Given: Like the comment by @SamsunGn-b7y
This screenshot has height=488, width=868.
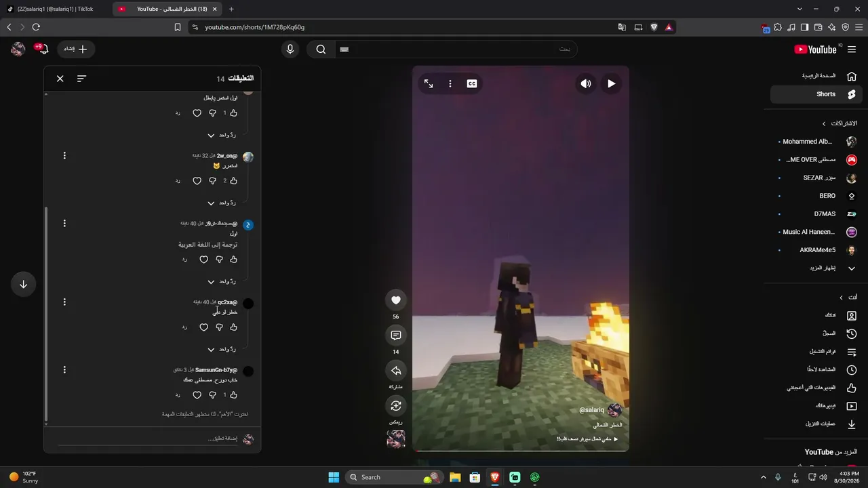Looking at the screenshot, I should 233,395.
